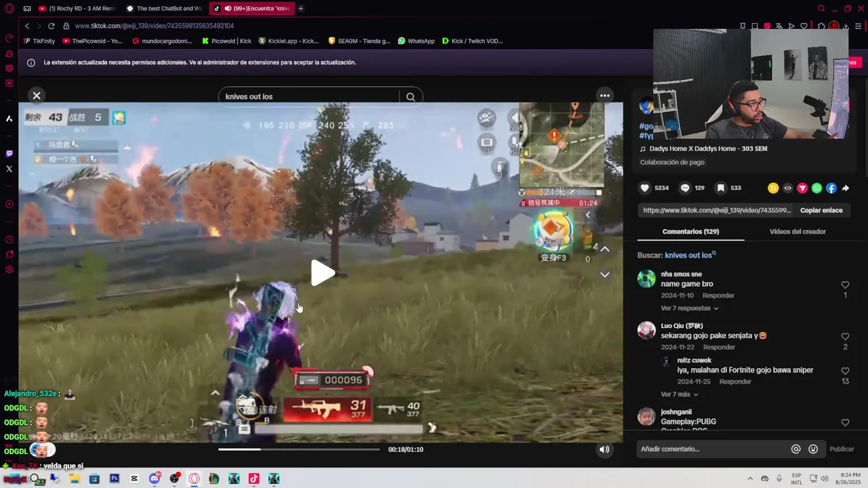Click the search magnifier beside 'knives out ios'
The height and width of the screenshot is (488, 868).
tap(410, 97)
